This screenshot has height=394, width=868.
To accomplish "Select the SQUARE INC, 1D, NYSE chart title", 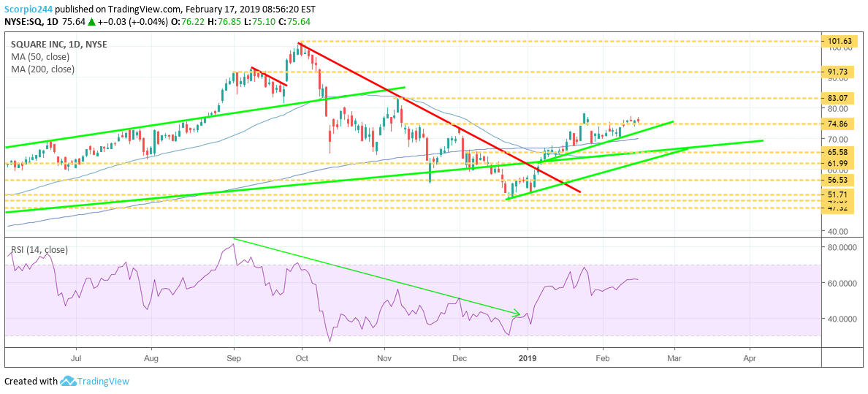I will tap(58, 45).
